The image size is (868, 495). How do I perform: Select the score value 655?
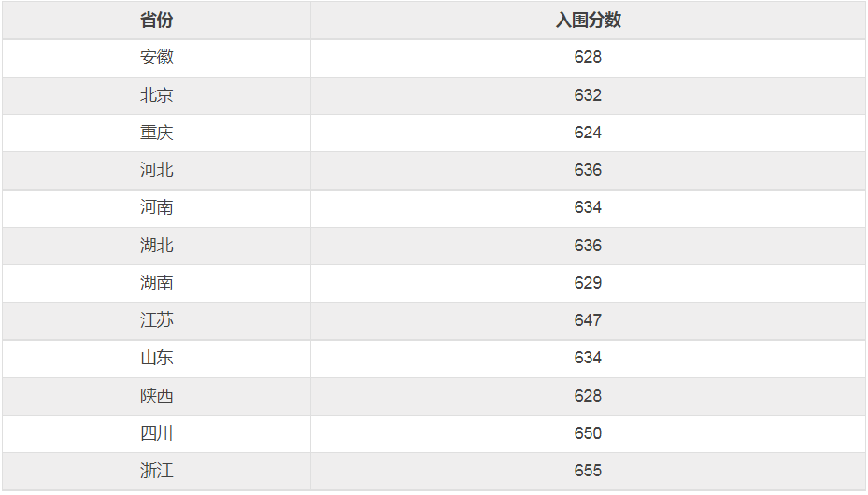pos(588,471)
